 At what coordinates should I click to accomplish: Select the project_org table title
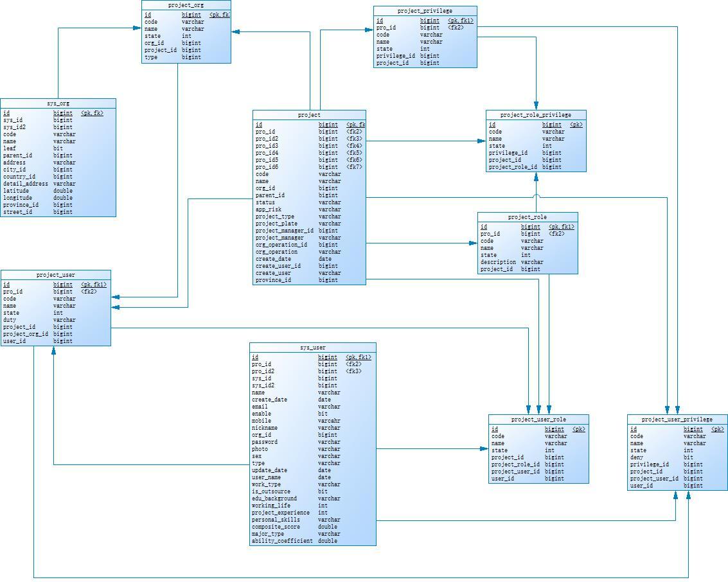click(186, 5)
